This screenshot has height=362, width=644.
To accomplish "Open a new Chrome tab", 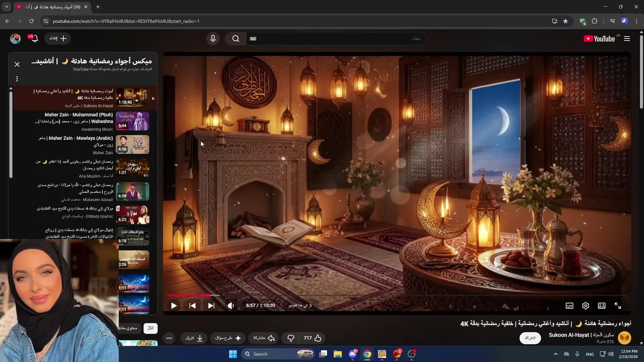I will click(98, 7).
